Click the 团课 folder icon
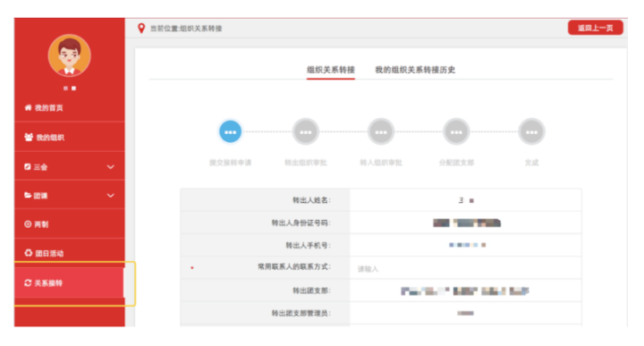This screenshot has height=346, width=644. coord(28,196)
